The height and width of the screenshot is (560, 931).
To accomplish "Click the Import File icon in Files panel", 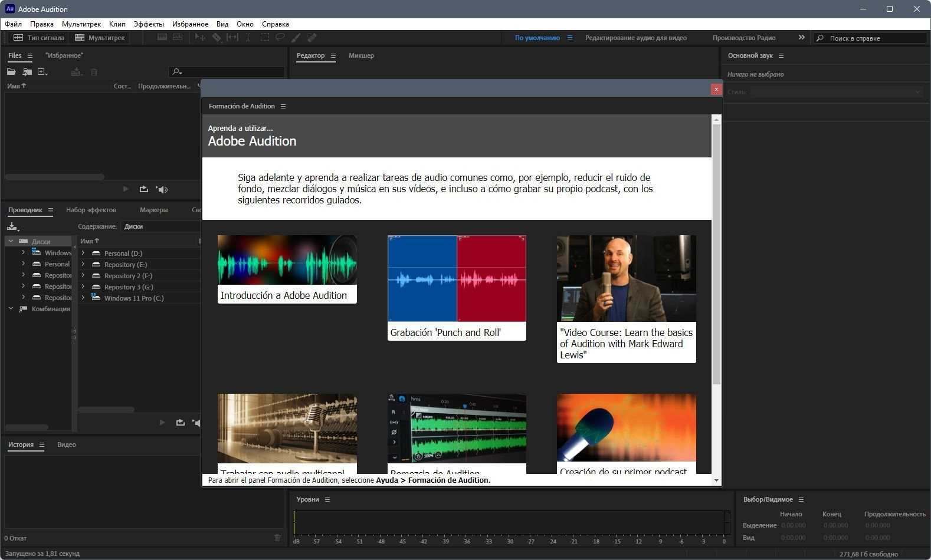I will 27,72.
